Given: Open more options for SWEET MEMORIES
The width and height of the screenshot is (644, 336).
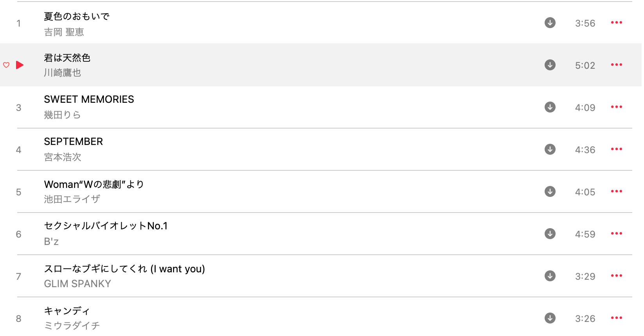Looking at the screenshot, I should (x=616, y=107).
